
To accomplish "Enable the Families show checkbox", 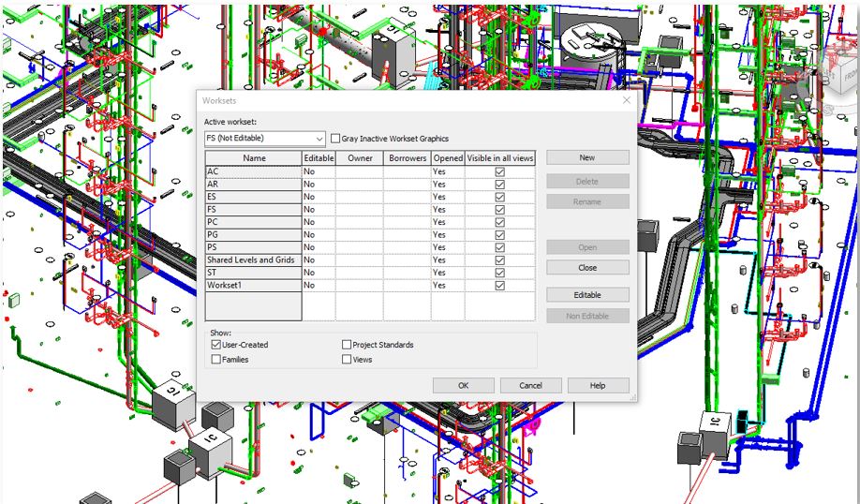I will pos(216,359).
